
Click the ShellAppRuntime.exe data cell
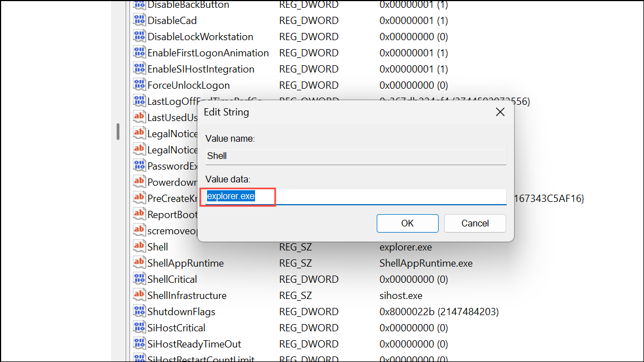pos(426,263)
